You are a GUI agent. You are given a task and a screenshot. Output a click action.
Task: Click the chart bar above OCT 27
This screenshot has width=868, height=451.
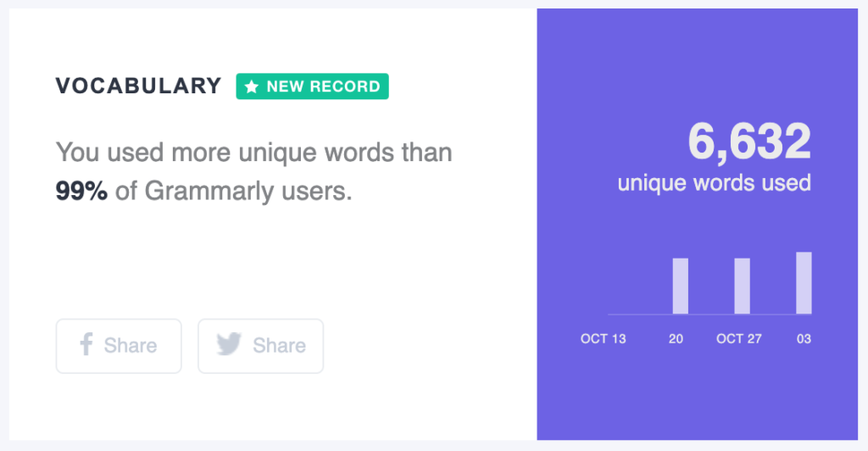pos(742,286)
